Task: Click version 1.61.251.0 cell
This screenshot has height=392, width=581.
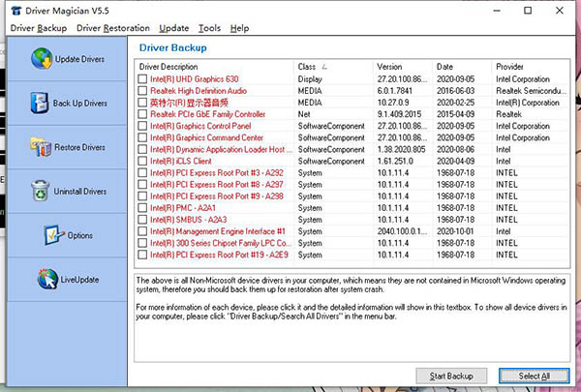Action: click(x=395, y=162)
